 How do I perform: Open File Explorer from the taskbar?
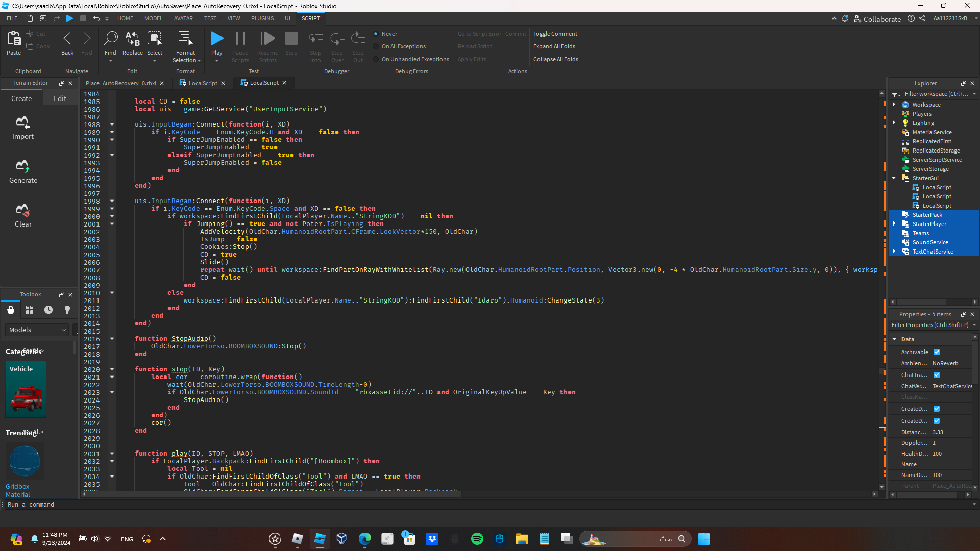click(x=522, y=539)
